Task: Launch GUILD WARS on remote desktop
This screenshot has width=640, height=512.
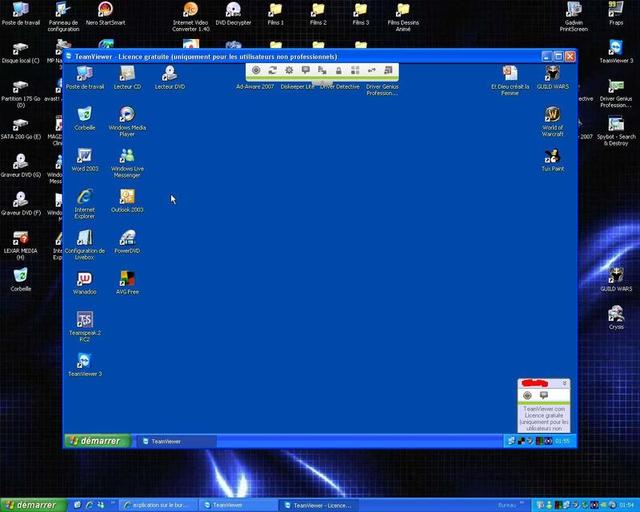Action: click(553, 78)
